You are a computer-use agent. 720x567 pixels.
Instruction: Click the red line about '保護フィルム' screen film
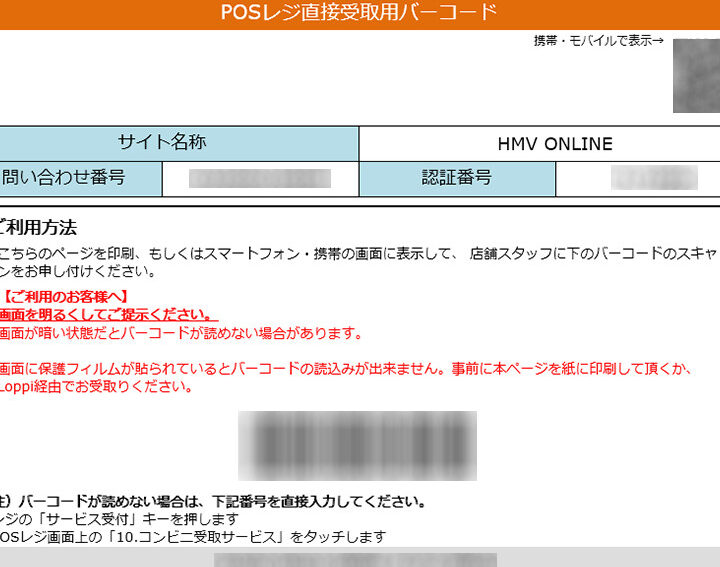(345, 369)
